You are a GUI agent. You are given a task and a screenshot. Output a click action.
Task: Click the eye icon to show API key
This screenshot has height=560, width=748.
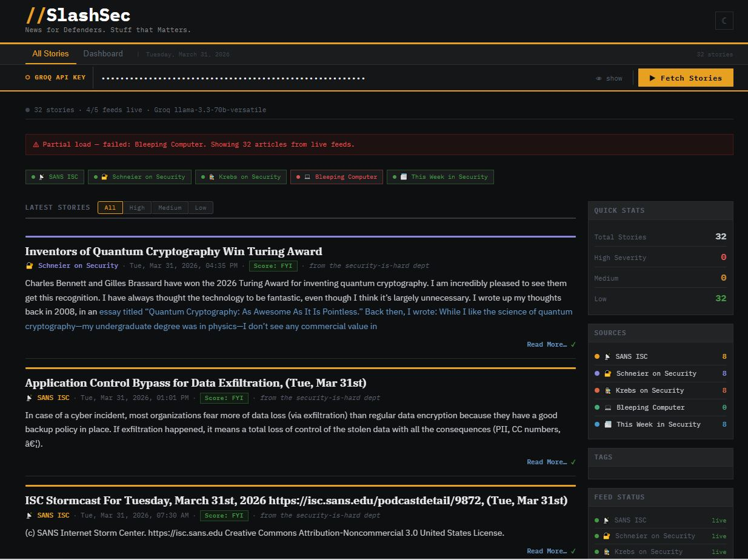[x=599, y=78]
